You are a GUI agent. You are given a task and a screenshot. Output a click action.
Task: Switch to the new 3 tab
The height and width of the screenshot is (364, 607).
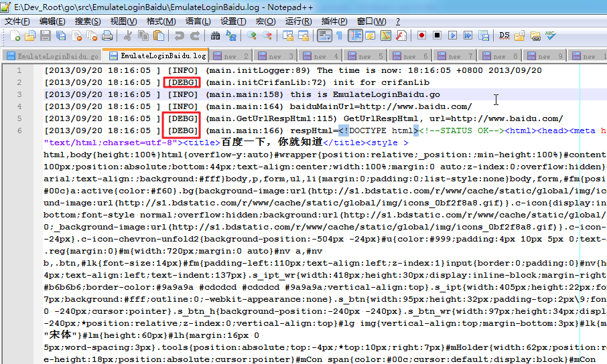click(275, 56)
